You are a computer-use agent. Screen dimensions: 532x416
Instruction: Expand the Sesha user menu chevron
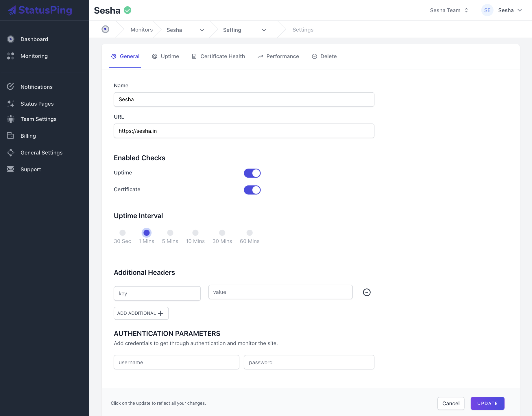click(520, 10)
